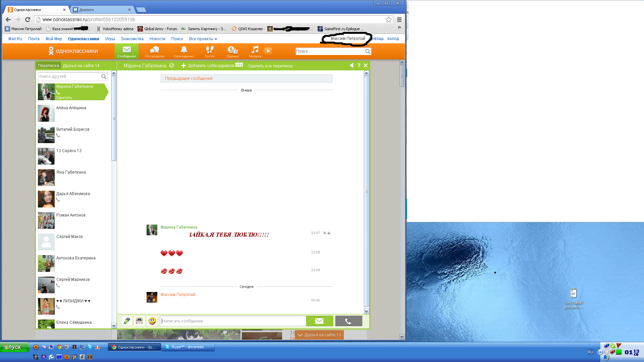The width and height of the screenshot is (644, 362).
Task: Load Предыдущие сообщения
Action: (x=189, y=78)
